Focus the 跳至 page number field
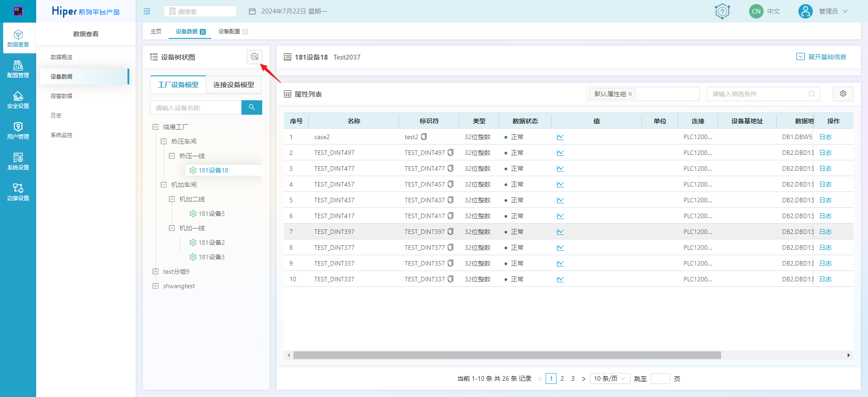868x397 pixels. [660, 378]
